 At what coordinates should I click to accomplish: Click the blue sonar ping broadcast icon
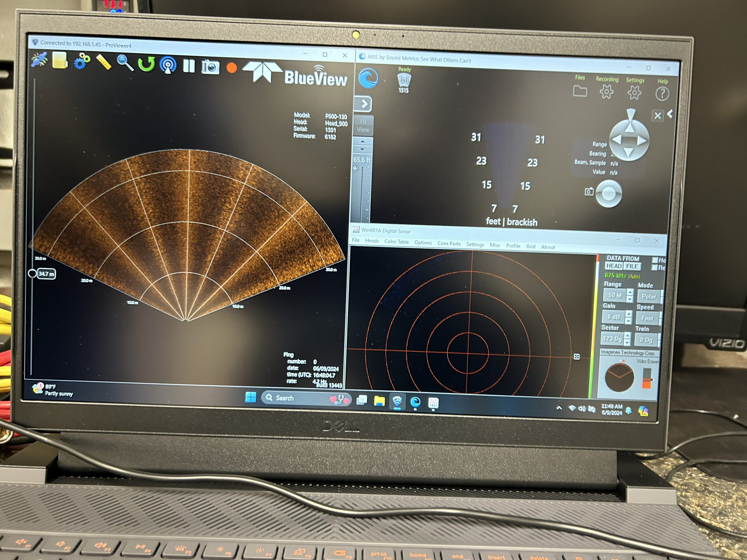(168, 65)
